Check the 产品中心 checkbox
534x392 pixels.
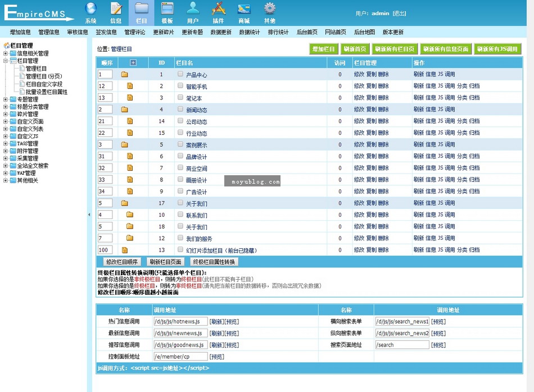coord(180,74)
